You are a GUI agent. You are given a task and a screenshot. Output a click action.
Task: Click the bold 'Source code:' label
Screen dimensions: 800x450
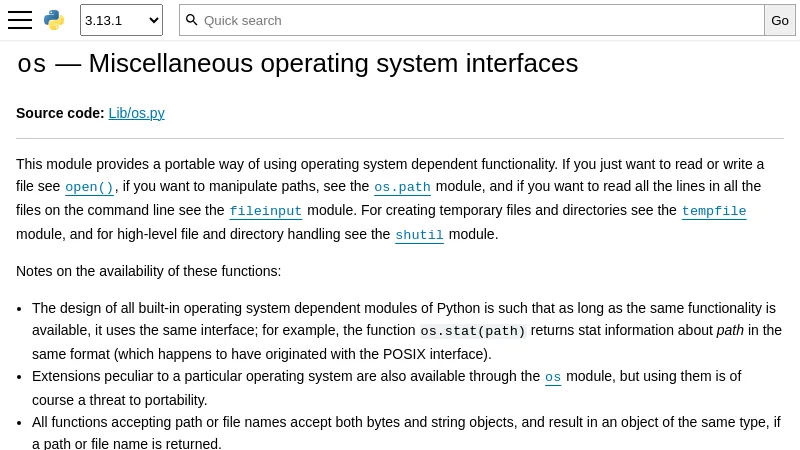tap(60, 113)
